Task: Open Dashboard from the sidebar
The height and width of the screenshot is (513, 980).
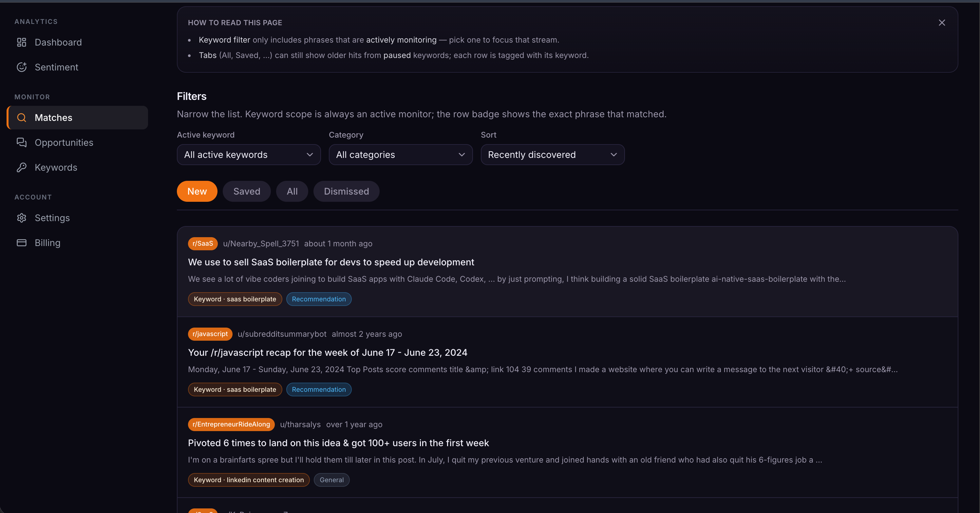Action: click(77, 42)
